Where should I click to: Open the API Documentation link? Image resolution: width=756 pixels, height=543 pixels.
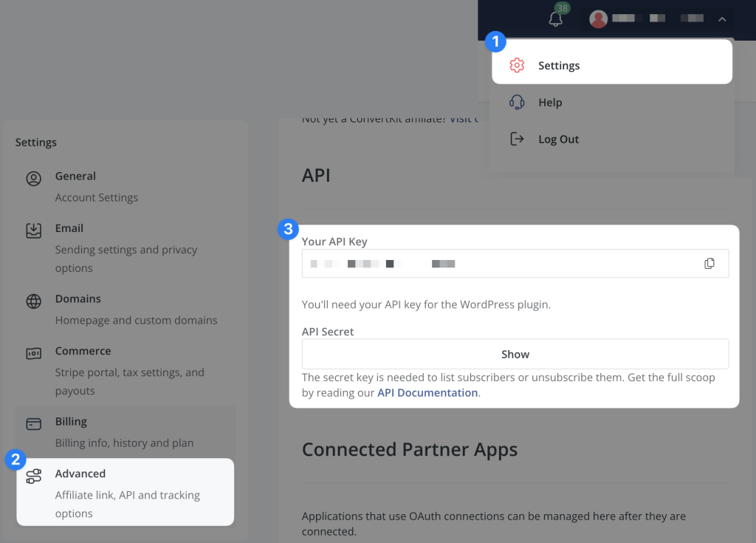pyautogui.click(x=427, y=392)
